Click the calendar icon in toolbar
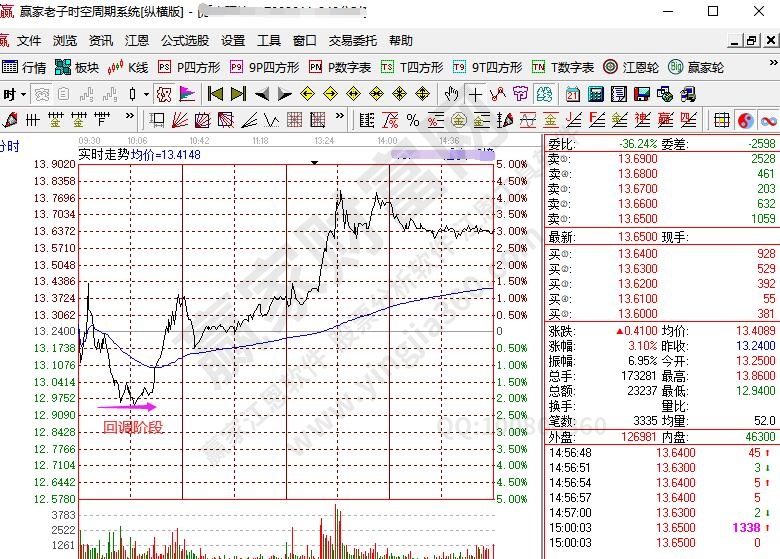Viewport: 780px width, 559px height. [572, 94]
